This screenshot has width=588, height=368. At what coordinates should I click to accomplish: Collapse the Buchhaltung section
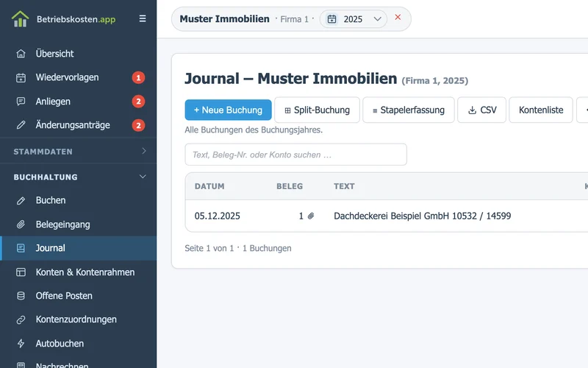point(79,177)
